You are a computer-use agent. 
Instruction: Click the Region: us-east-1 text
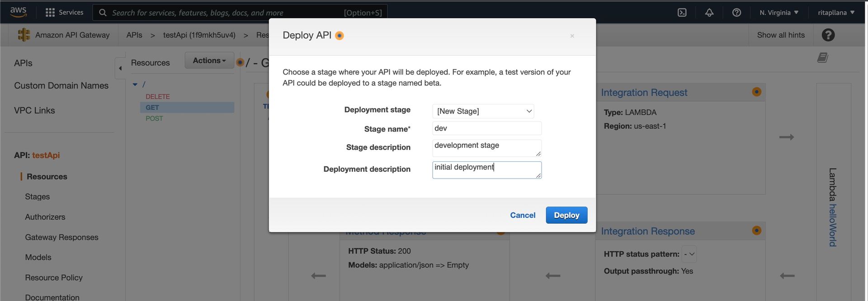(x=635, y=126)
